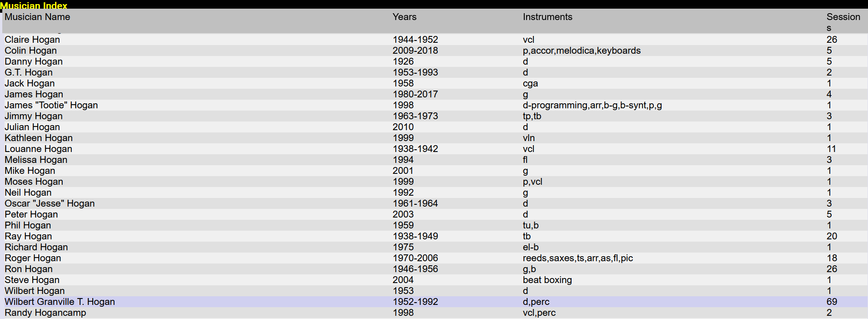Click the years value 1946-1956
The image size is (868, 319).
pos(415,269)
